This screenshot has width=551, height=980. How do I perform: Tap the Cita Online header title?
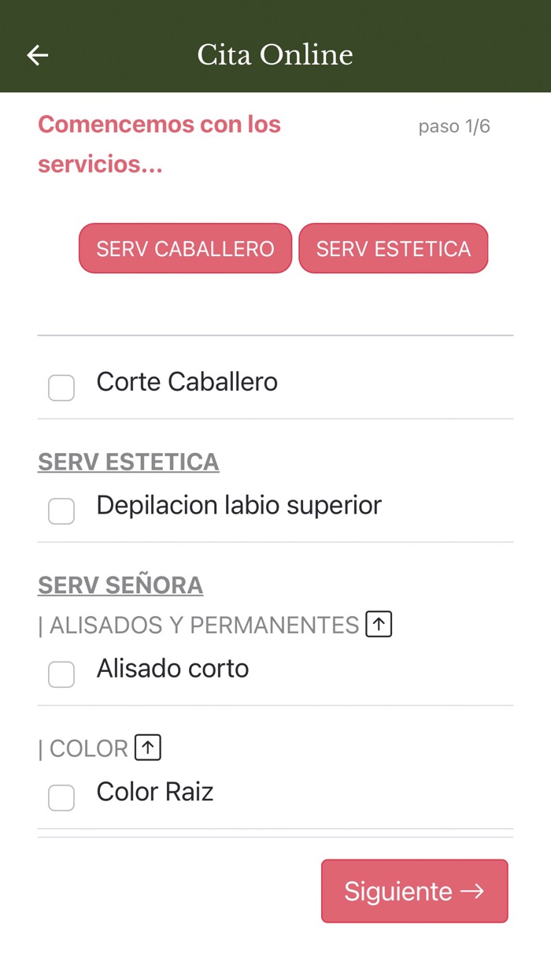click(x=275, y=54)
